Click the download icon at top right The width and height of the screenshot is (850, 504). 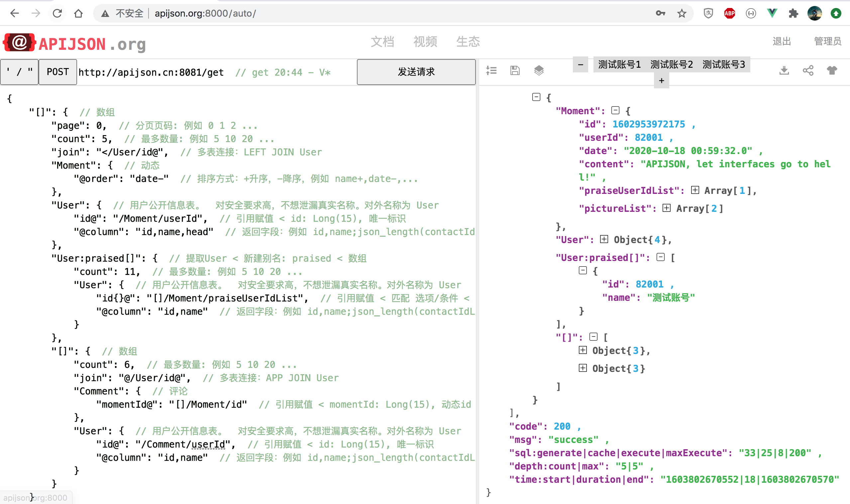pyautogui.click(x=784, y=71)
